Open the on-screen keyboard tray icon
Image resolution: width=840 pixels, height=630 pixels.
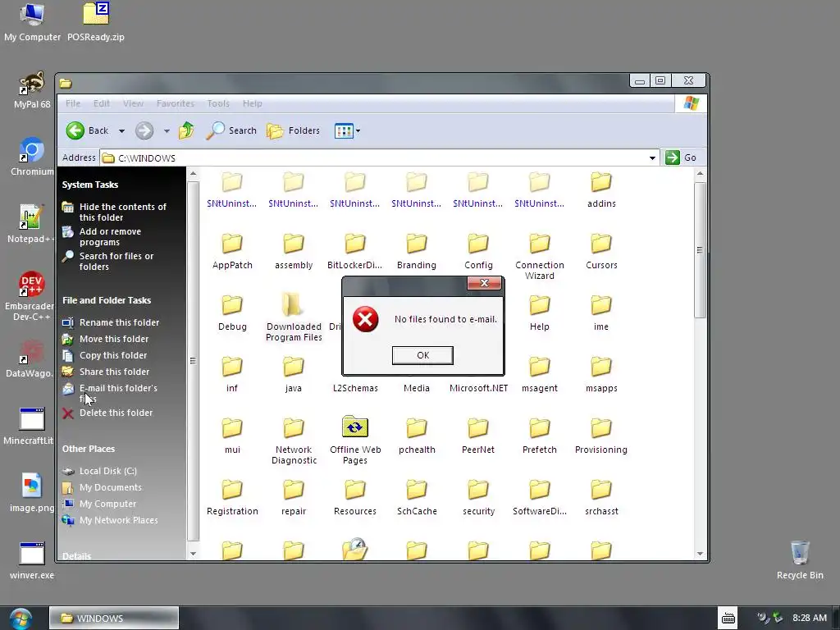[728, 619]
